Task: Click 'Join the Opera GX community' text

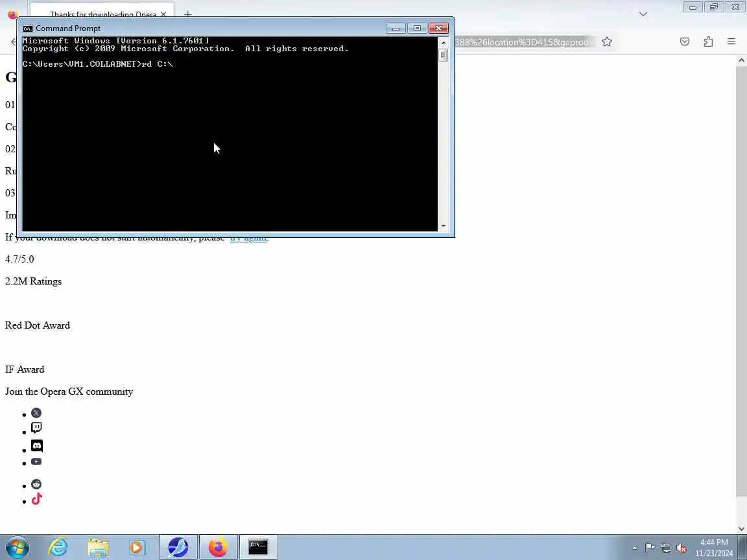Action: [x=69, y=391]
